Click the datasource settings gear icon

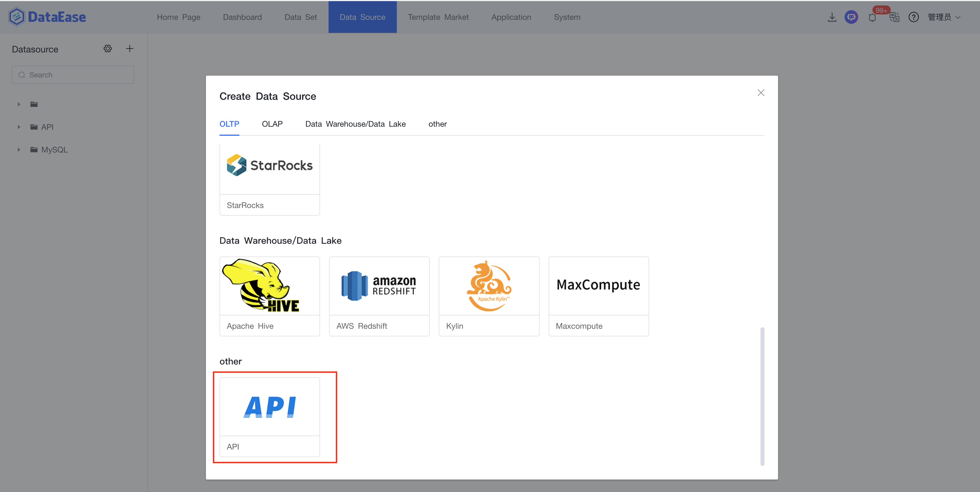(108, 49)
